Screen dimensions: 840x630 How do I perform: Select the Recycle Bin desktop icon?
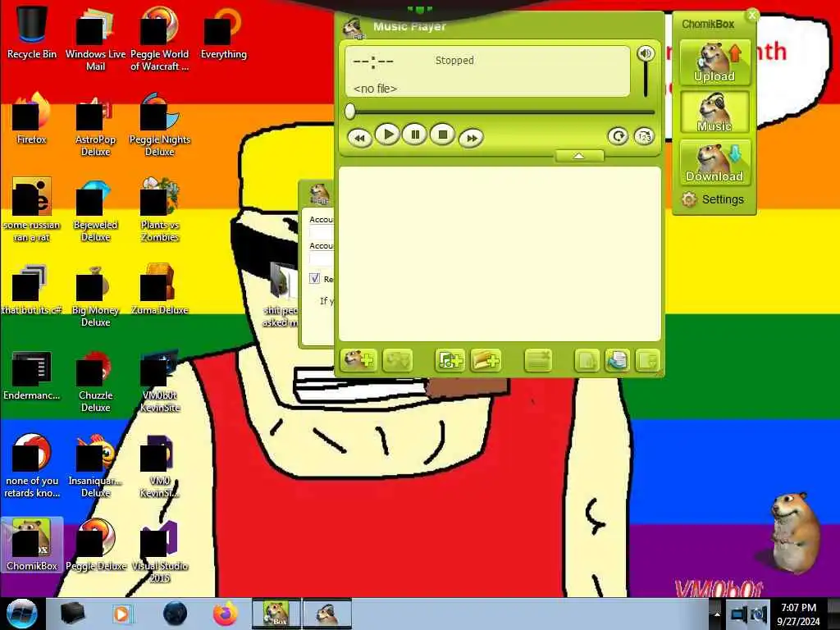tap(32, 33)
